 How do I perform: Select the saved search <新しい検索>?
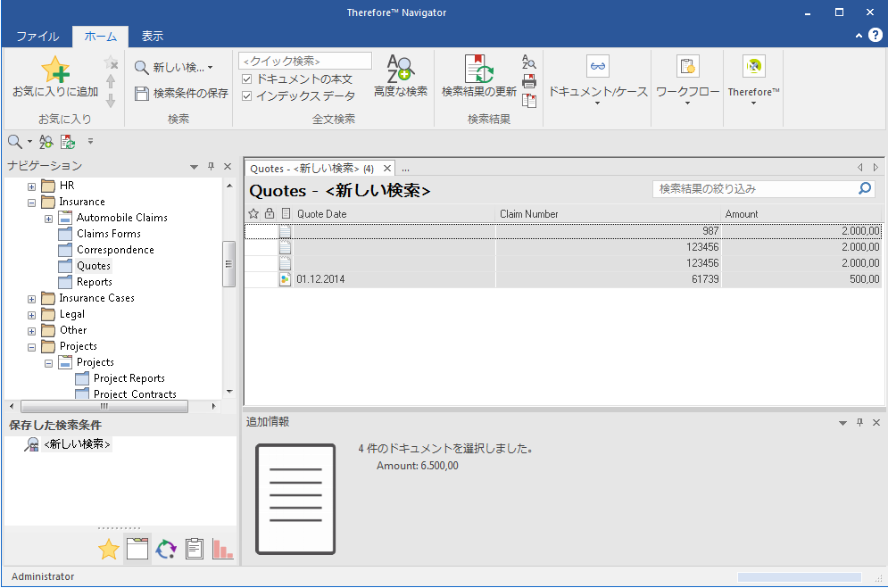(x=77, y=444)
